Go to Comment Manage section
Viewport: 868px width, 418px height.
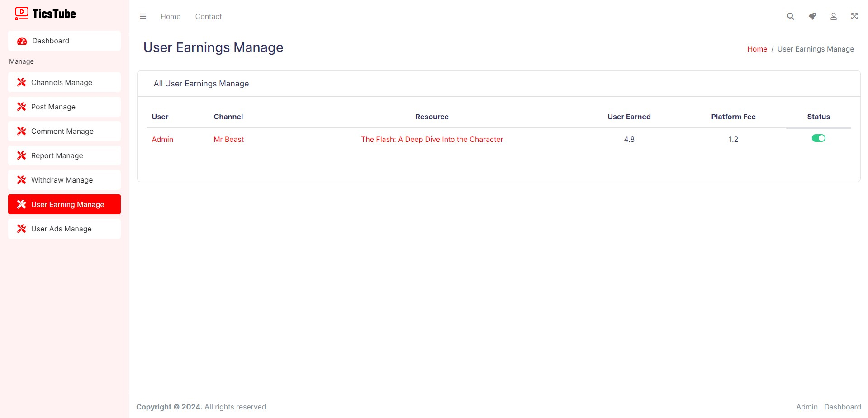coord(62,131)
